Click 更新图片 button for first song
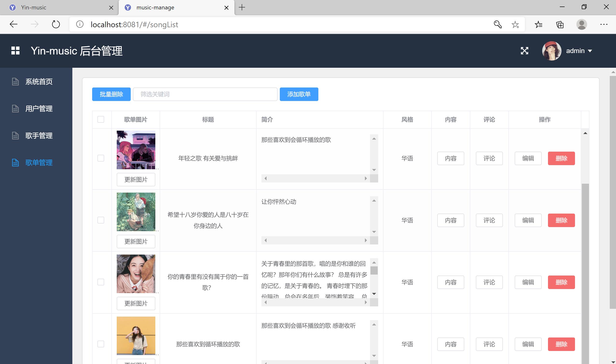Viewport: 616px width, 364px height. (x=136, y=179)
